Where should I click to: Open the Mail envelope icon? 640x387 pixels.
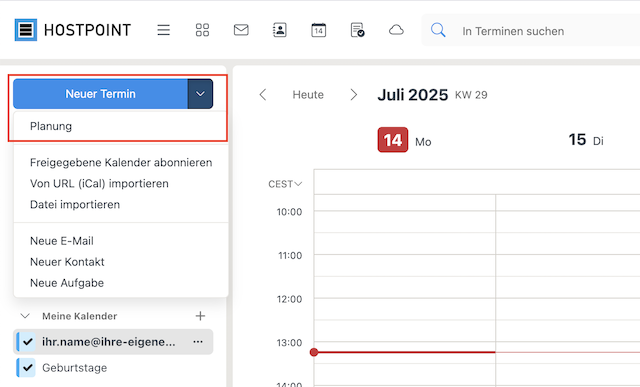tap(241, 30)
